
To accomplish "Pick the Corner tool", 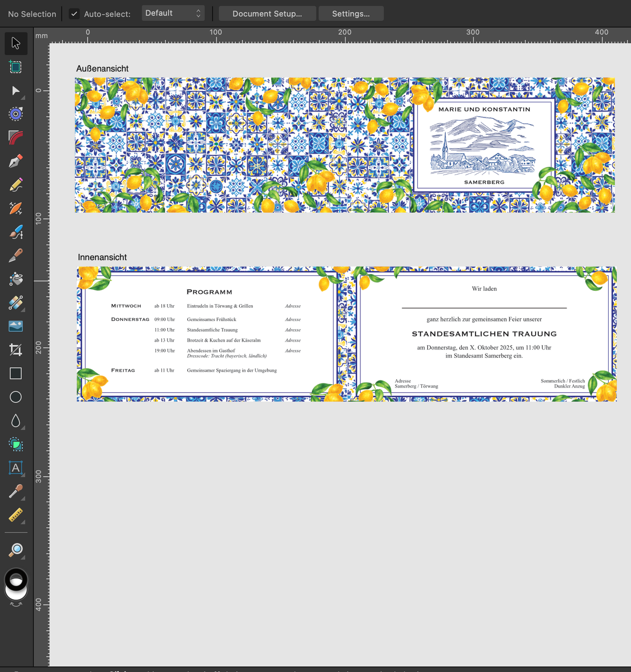I will [16, 138].
